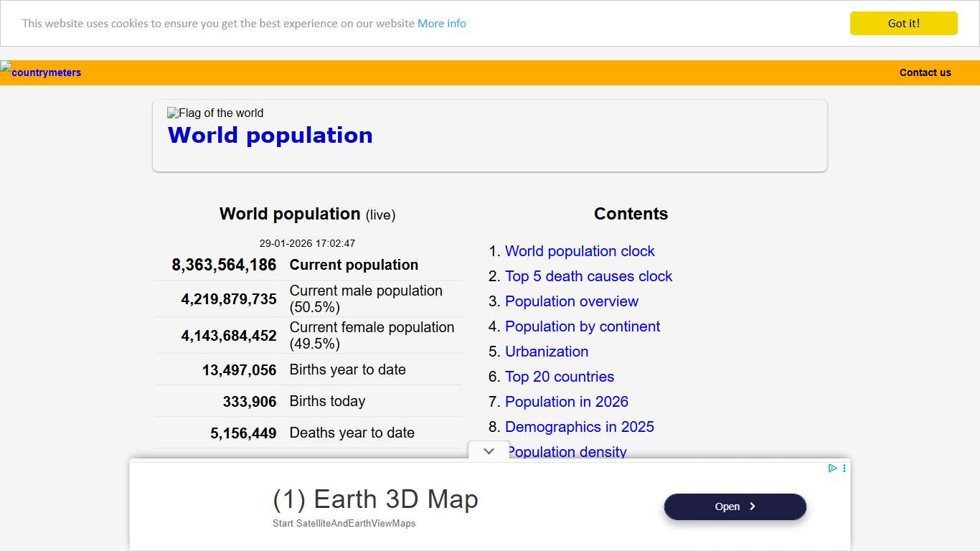
Task: Open the More info cookie link
Action: 441,23
